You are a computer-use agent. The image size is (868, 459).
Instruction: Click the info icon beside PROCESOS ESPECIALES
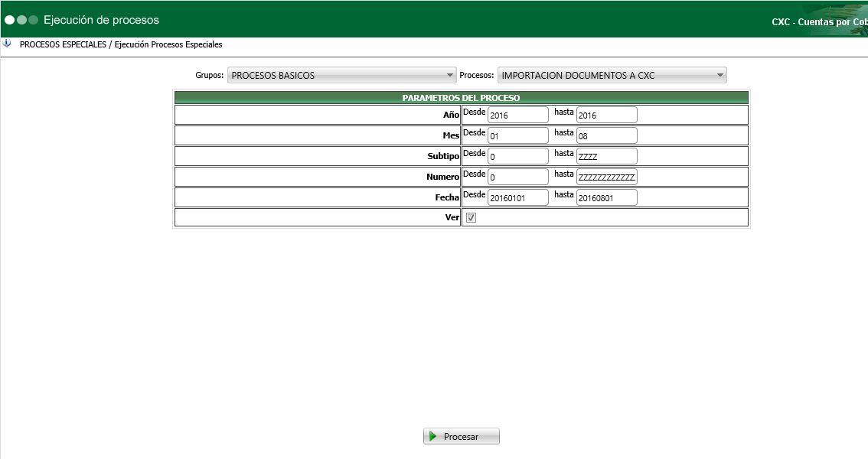[7, 44]
